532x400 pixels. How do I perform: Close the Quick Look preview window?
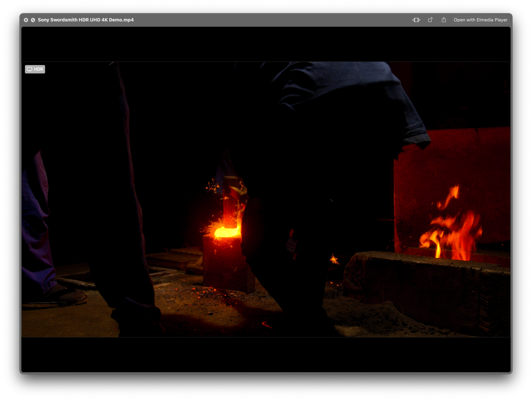tap(26, 20)
